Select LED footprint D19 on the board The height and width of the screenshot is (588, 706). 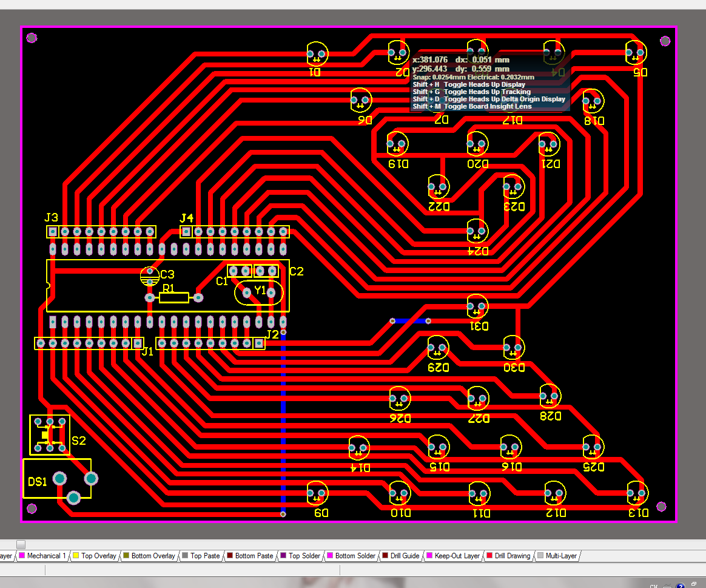click(397, 144)
